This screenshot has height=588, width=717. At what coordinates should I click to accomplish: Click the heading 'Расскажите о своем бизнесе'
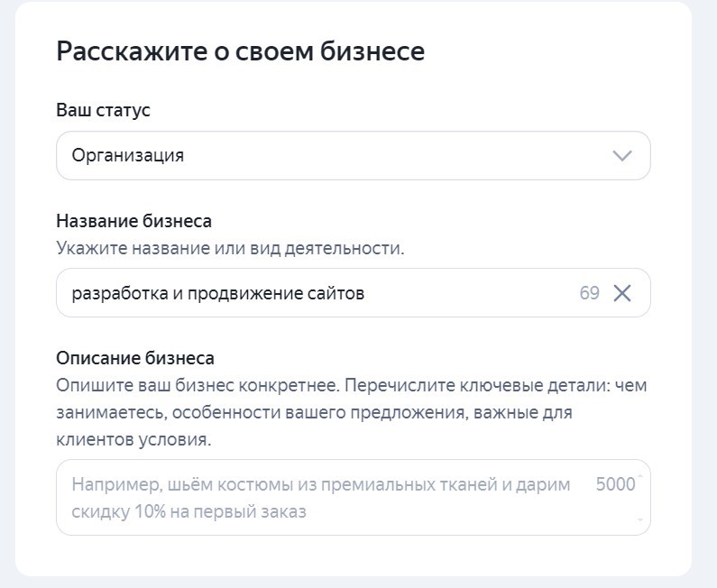(240, 51)
